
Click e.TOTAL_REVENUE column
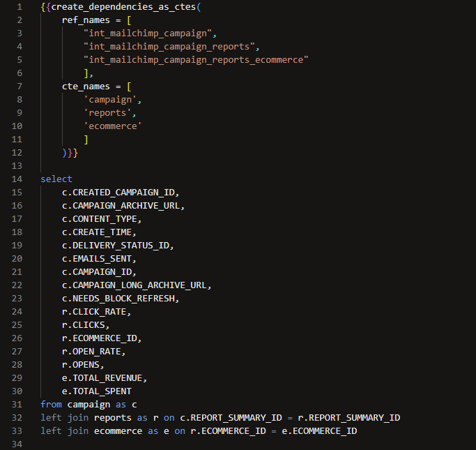102,378
